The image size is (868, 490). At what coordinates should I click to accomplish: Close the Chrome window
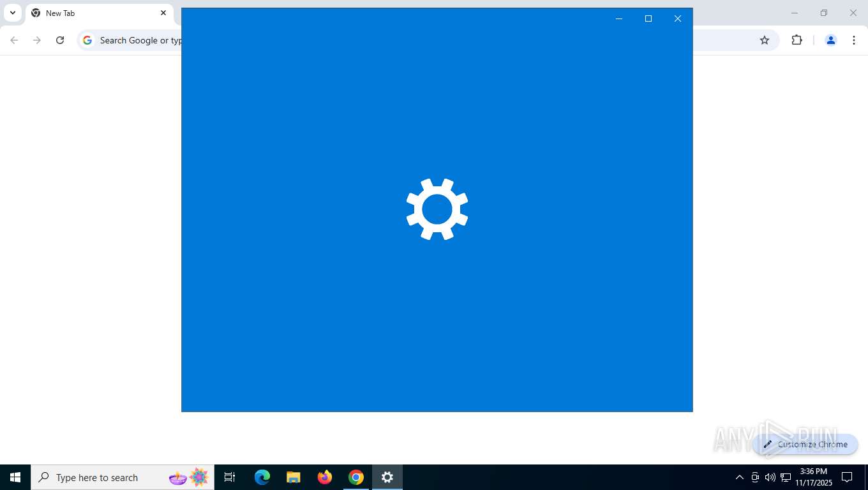pos(853,13)
